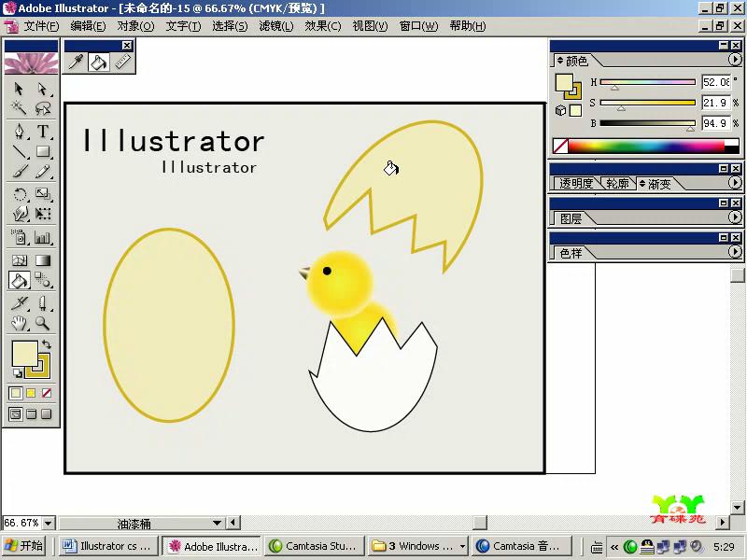Expand hidden system tray icons
Image resolution: width=747 pixels, height=560 pixels.
point(614,547)
